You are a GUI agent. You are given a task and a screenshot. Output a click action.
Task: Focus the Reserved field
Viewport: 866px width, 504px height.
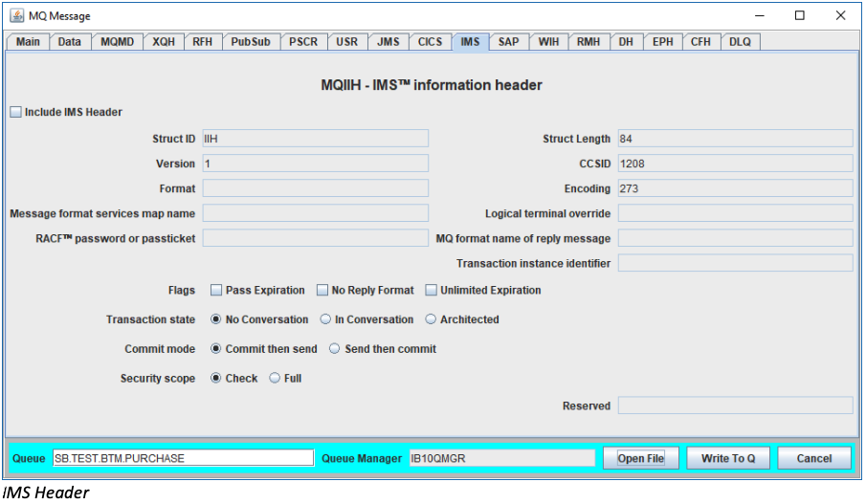[x=735, y=405]
